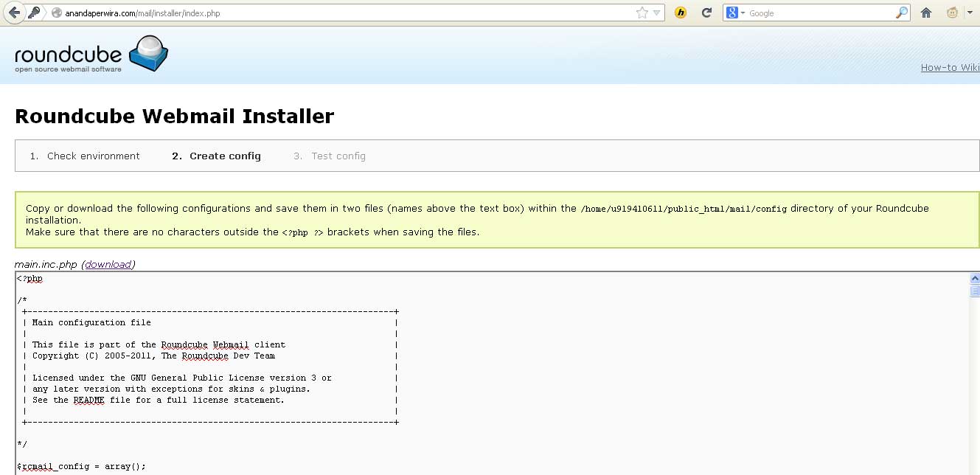Click the 'Copyright (C) 2005-2011' comment line
Screen dimensions: 980x475
point(153,356)
